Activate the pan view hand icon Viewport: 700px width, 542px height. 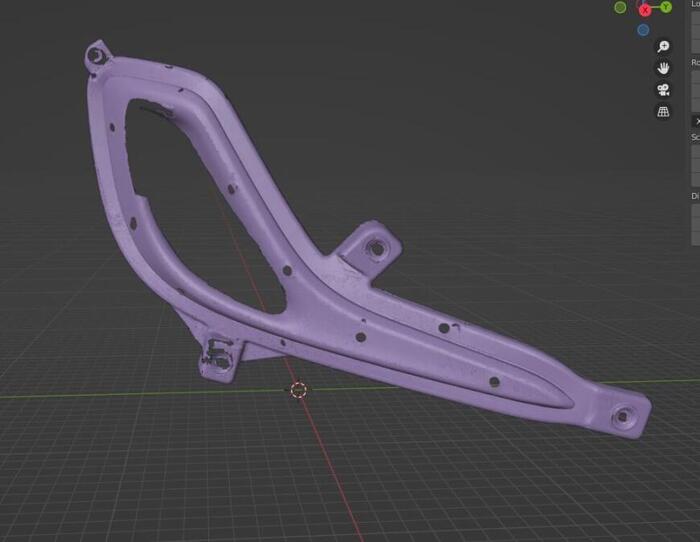pyautogui.click(x=663, y=68)
